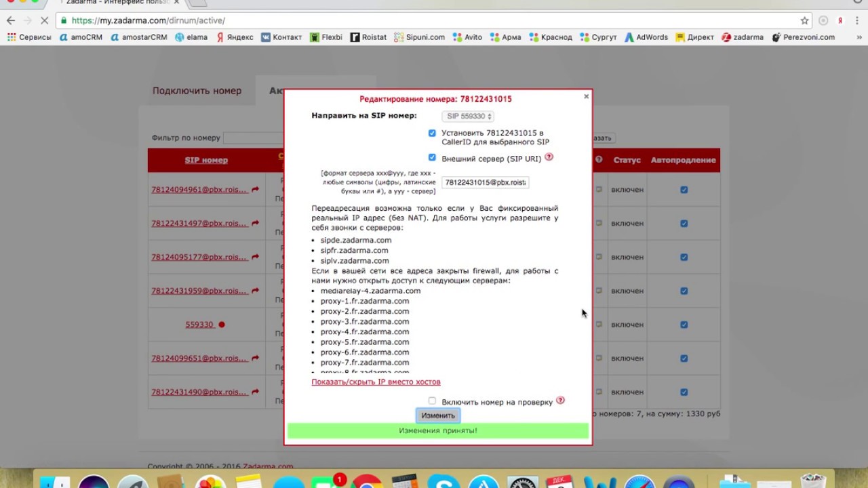Toggle the CallerID 78122431015 checkbox
The height and width of the screenshot is (488, 868).
[x=432, y=133]
